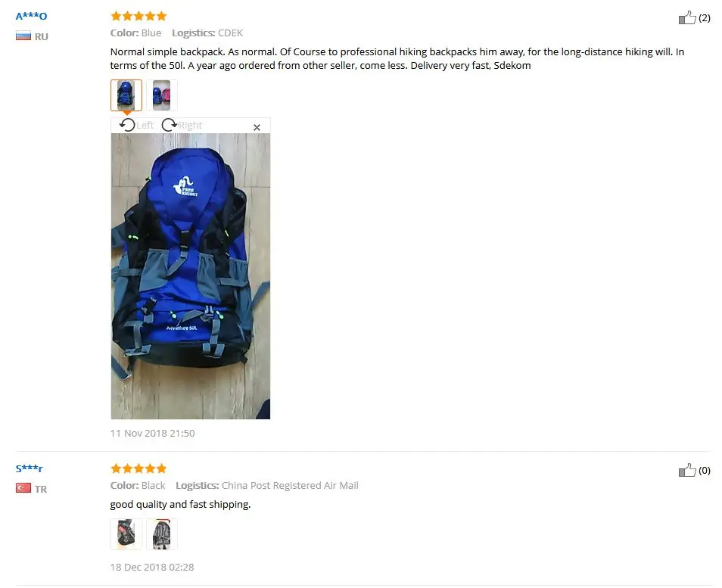This screenshot has height=588, width=722.
Task: Open the A***O reviewer profile
Action: coord(31,16)
